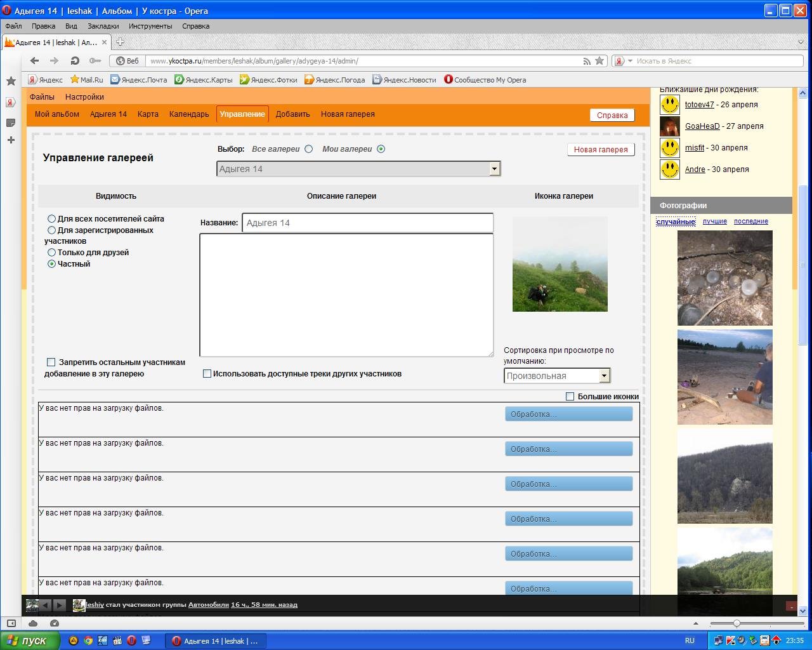The image size is (812, 650).
Task: Click the bookmark star in address bar
Action: tap(599, 61)
